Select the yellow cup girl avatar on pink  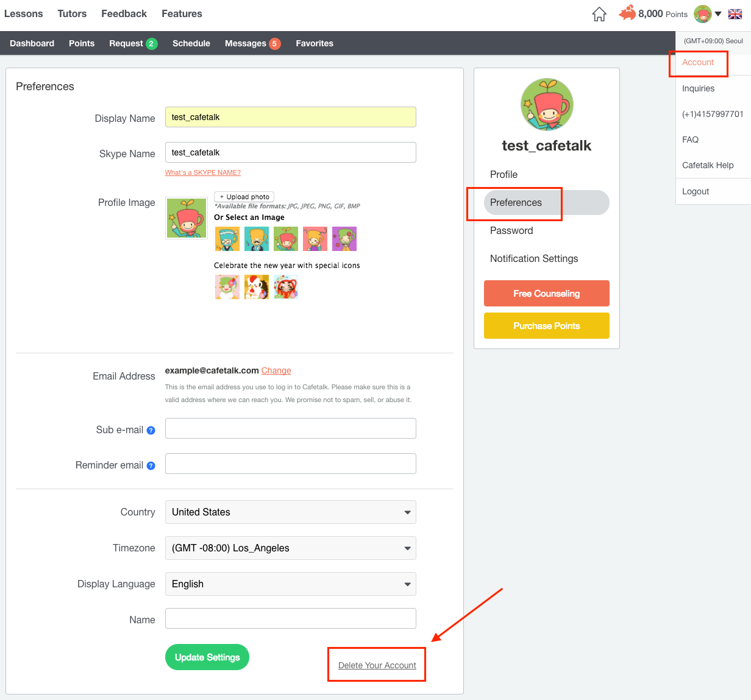(315, 239)
